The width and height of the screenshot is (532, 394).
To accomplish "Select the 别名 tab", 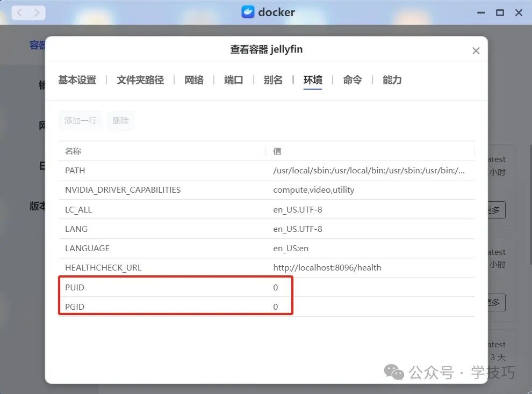I will point(272,79).
